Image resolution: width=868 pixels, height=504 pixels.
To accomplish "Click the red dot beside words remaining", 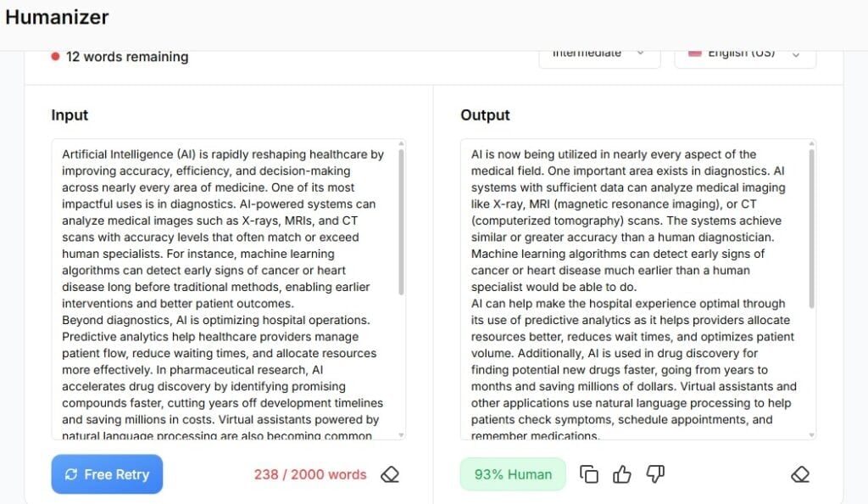I will (x=55, y=57).
